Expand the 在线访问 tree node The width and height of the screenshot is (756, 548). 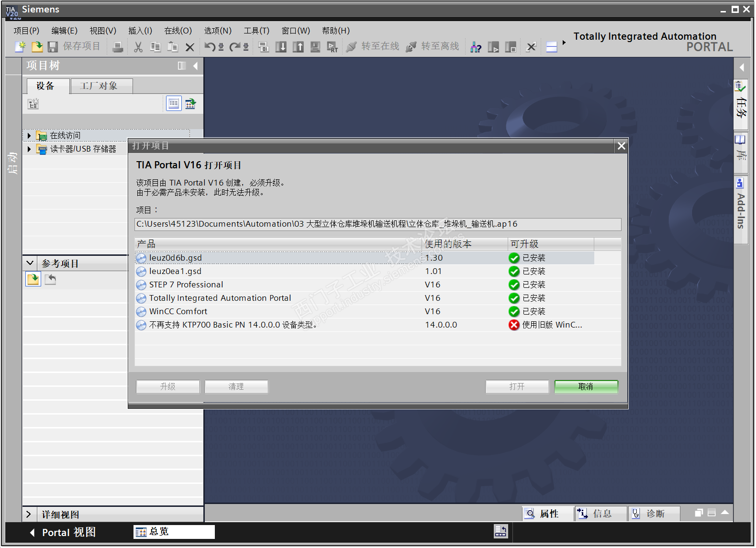coord(29,136)
